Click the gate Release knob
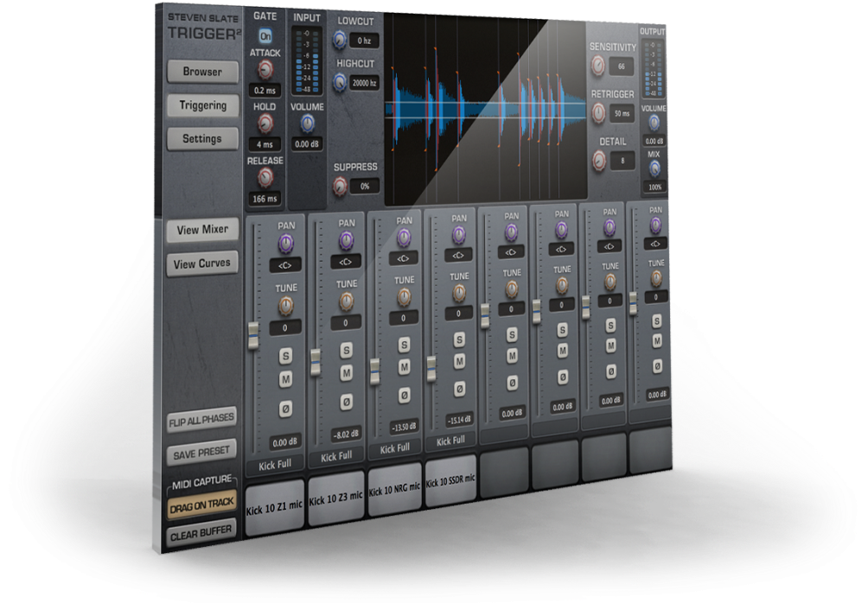Screen dimensions: 868x603 tap(265, 177)
